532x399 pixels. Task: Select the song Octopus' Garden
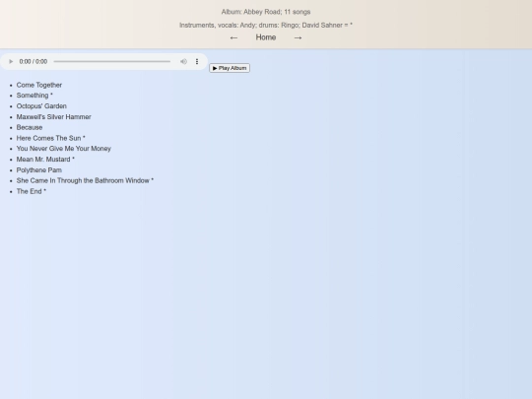tap(41, 106)
